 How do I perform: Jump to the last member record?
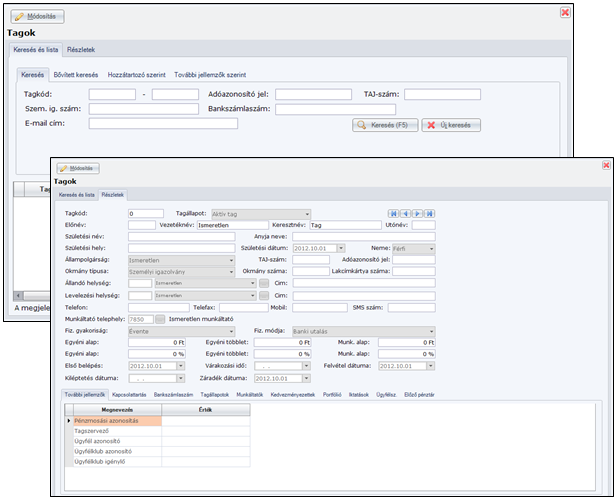tap(428, 213)
